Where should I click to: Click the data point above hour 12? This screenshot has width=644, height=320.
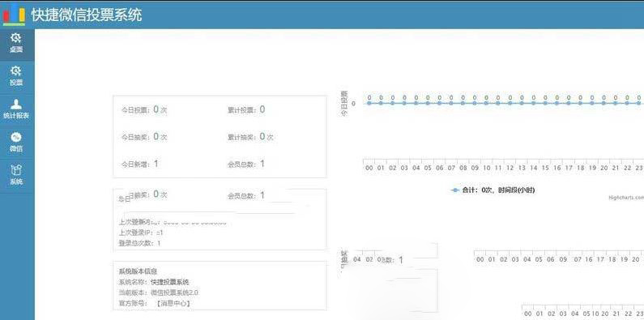(510, 103)
